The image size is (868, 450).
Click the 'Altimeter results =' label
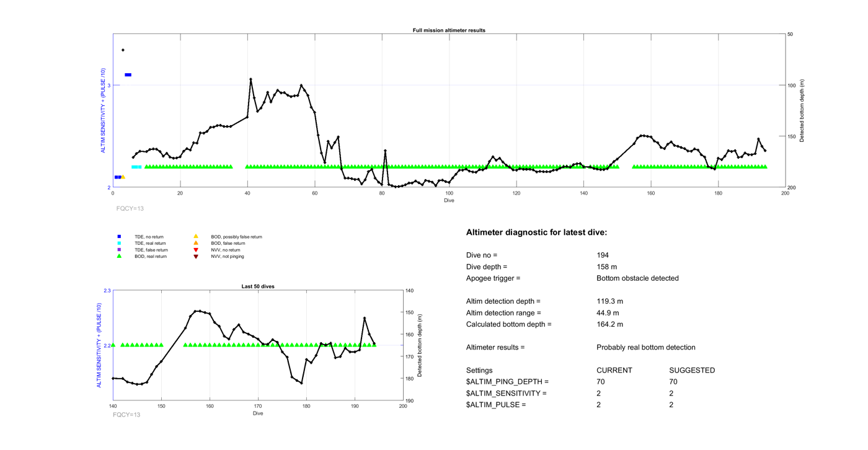click(x=495, y=347)
